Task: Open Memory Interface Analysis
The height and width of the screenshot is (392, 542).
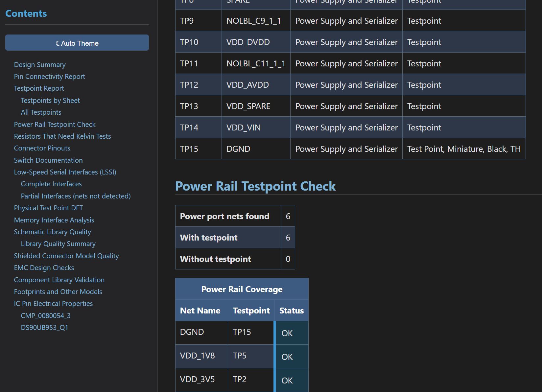Action: coord(54,220)
